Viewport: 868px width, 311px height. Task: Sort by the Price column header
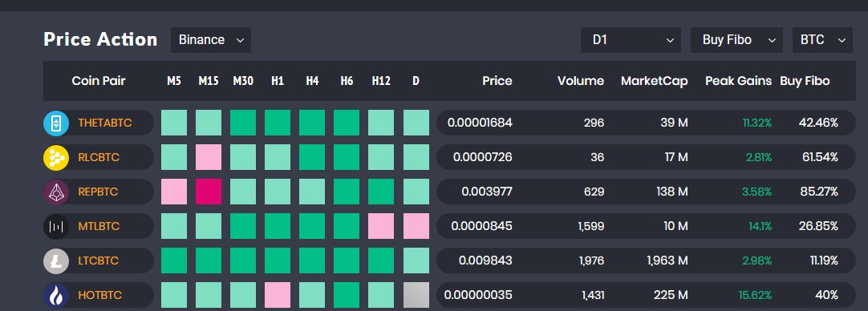[497, 81]
